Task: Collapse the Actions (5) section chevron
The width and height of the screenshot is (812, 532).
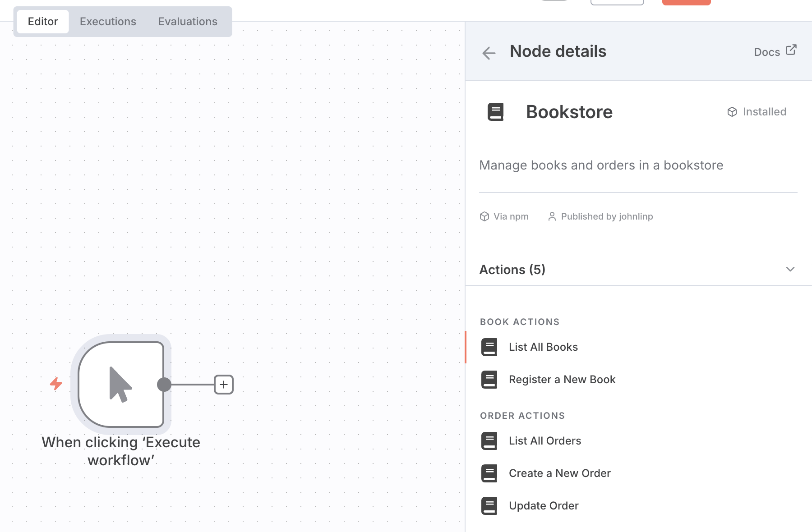Action: tap(790, 269)
